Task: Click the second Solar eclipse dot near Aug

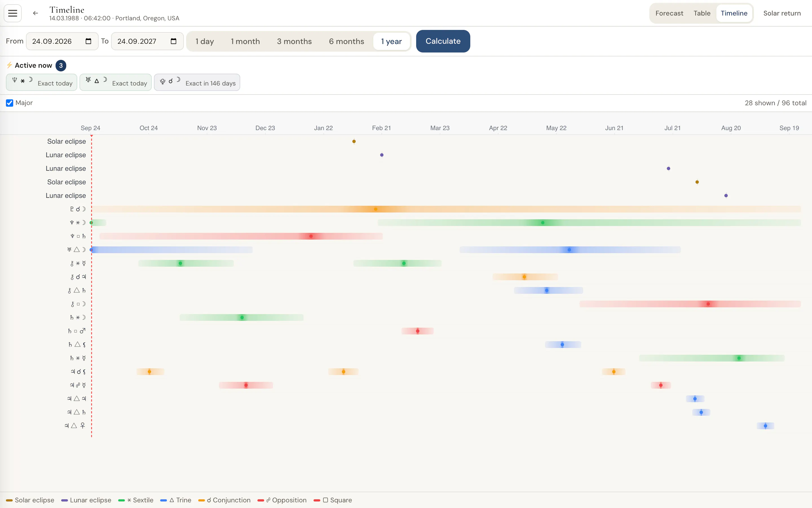Action: click(697, 182)
